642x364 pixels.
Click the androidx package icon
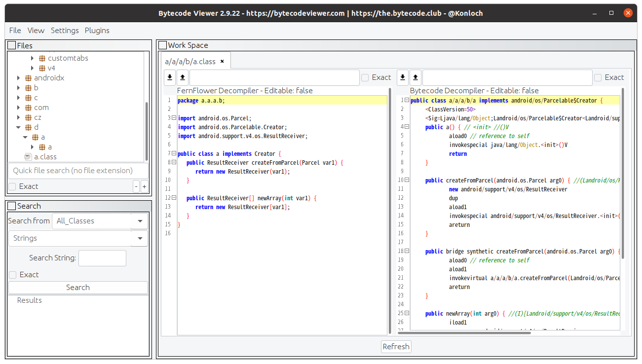pyautogui.click(x=28, y=78)
